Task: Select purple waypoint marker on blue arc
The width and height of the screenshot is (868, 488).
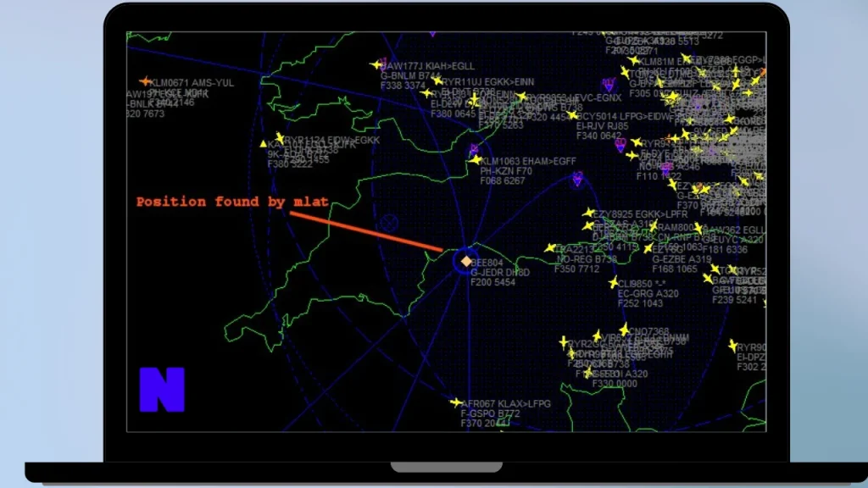Action: point(577,179)
